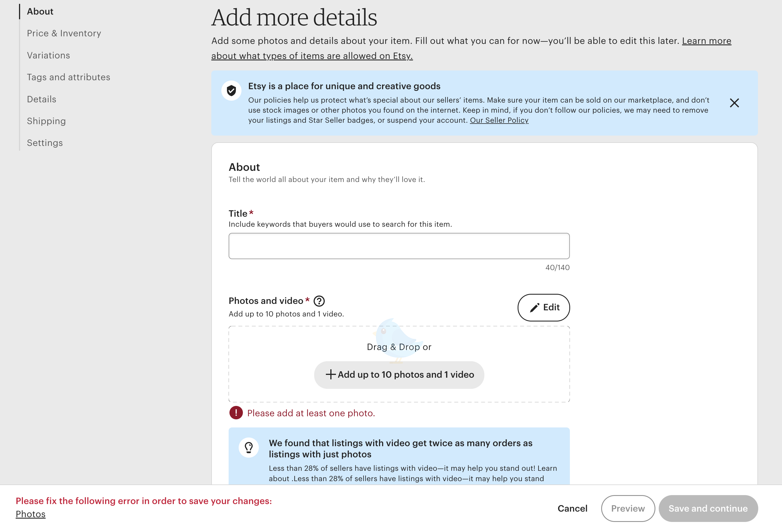782x532 pixels.
Task: Click the plus icon to add photos
Action: [x=330, y=375]
